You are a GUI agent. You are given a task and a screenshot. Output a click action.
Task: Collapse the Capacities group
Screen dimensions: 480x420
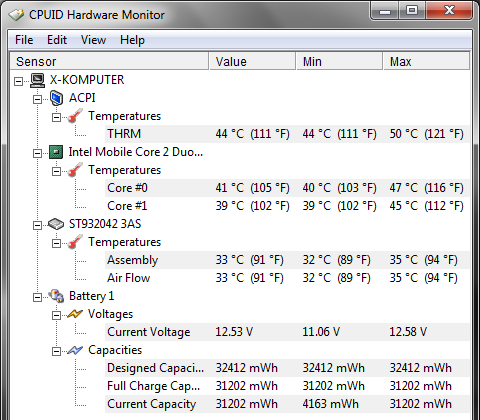(x=57, y=351)
